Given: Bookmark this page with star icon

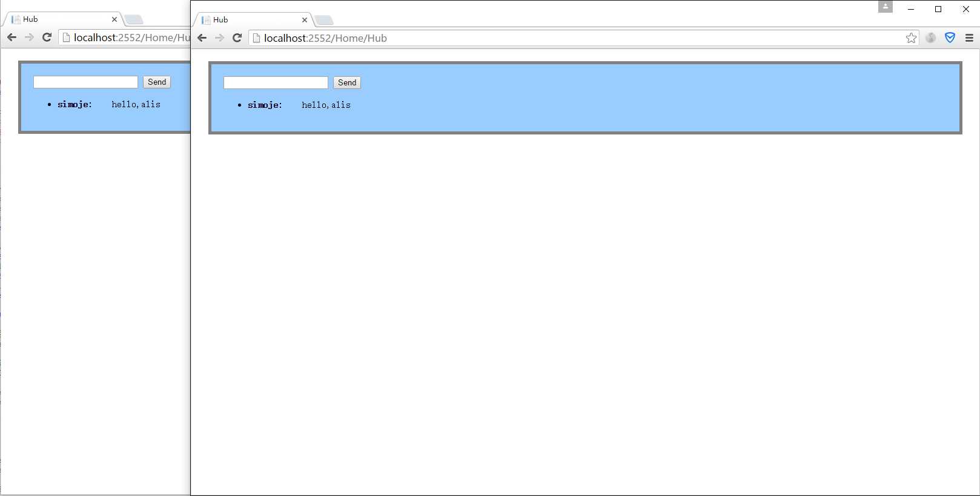Looking at the screenshot, I should tap(911, 38).
